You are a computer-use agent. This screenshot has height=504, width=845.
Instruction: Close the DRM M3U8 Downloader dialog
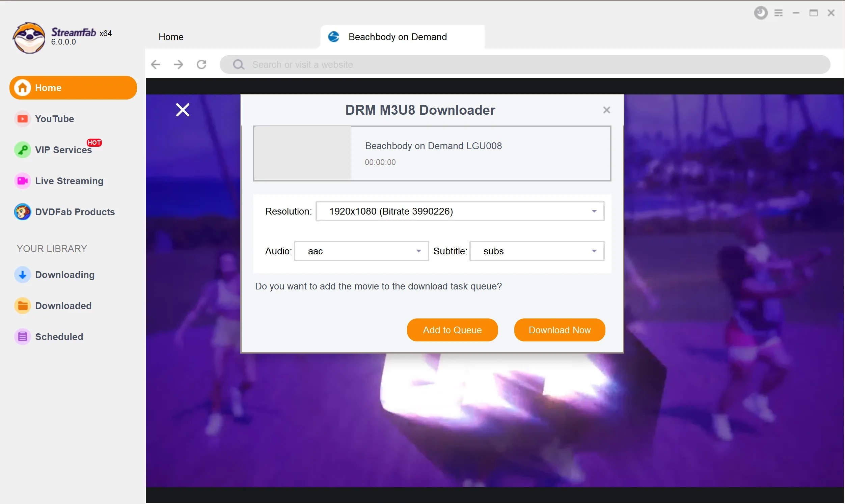click(606, 110)
